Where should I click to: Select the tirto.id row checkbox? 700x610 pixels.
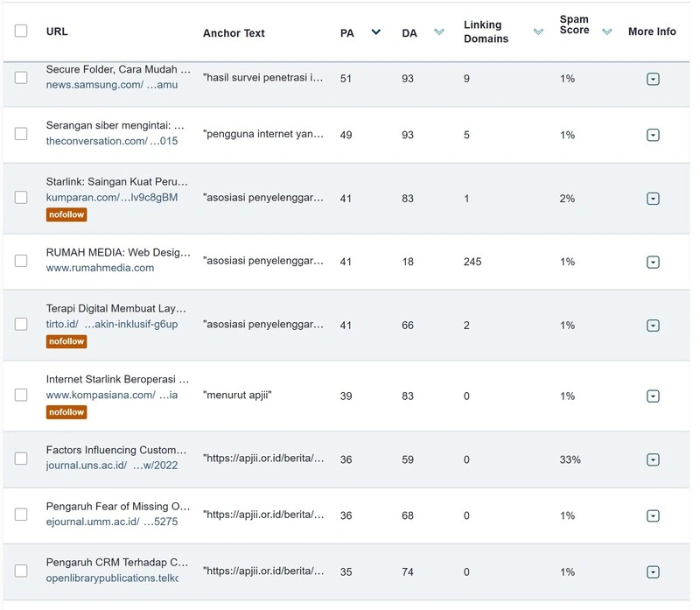[21, 324]
